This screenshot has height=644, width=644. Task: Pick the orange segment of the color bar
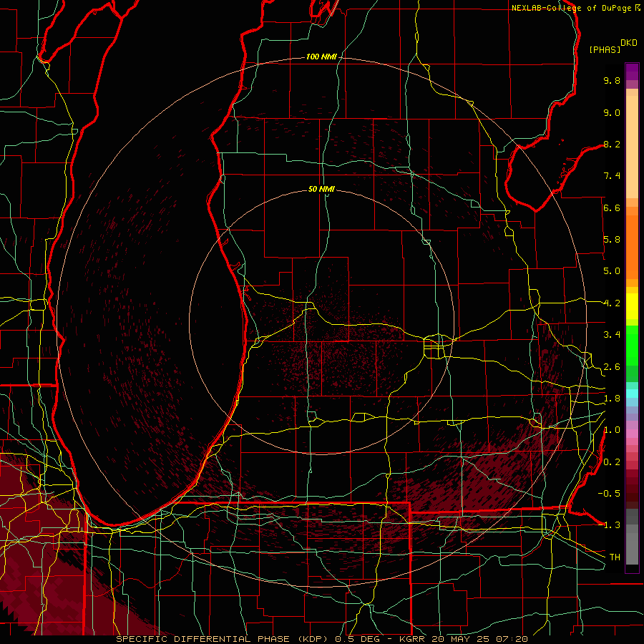(x=632, y=246)
